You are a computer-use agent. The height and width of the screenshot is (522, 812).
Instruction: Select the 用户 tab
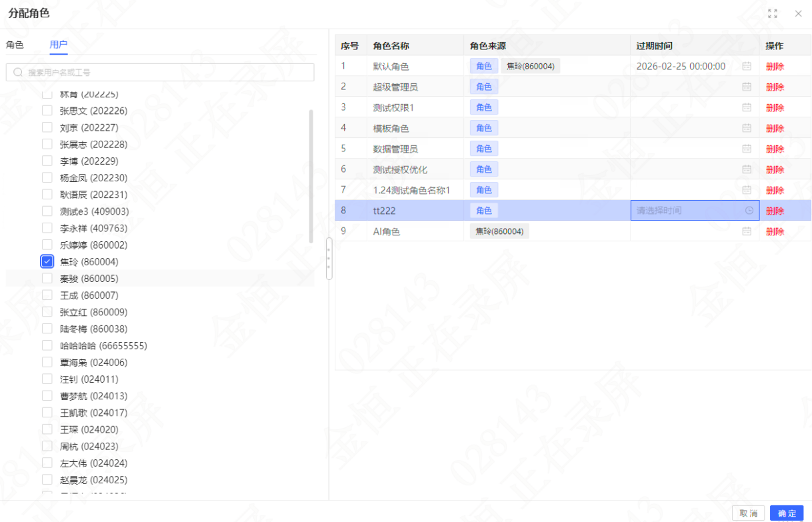59,45
